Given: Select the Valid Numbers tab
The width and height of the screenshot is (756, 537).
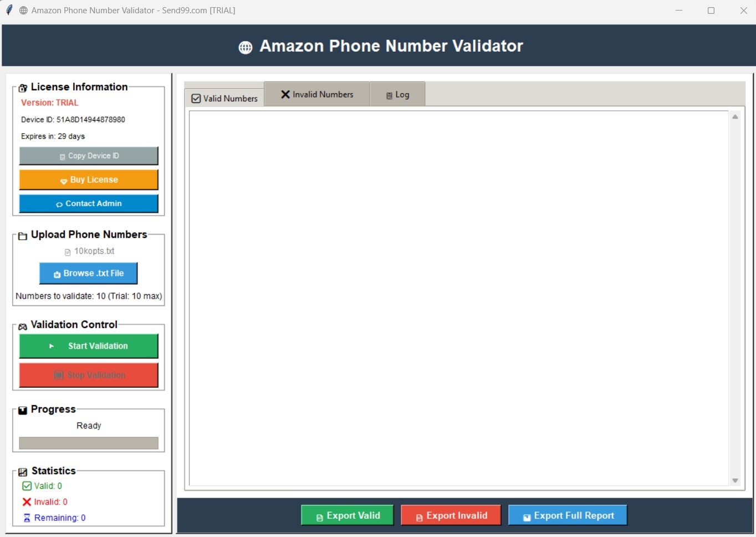Looking at the screenshot, I should [x=224, y=98].
